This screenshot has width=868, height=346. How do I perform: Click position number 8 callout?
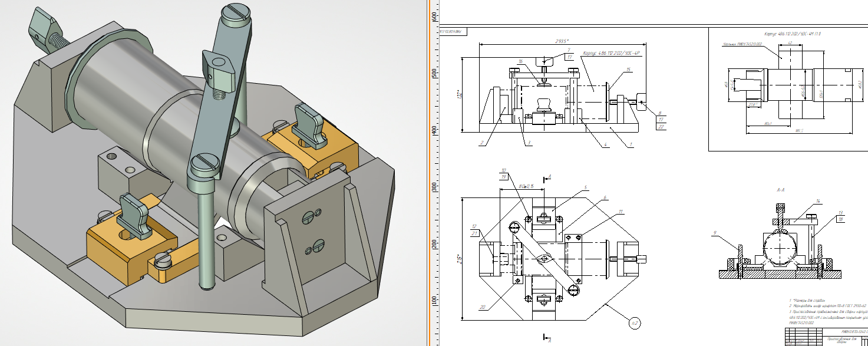point(661,112)
